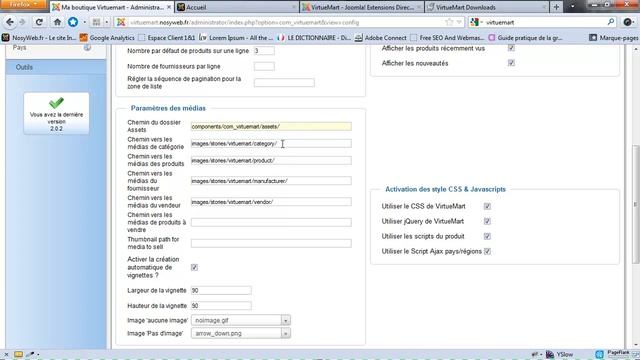Bookmark page with address bar star
640x360 pixels.
449,22
